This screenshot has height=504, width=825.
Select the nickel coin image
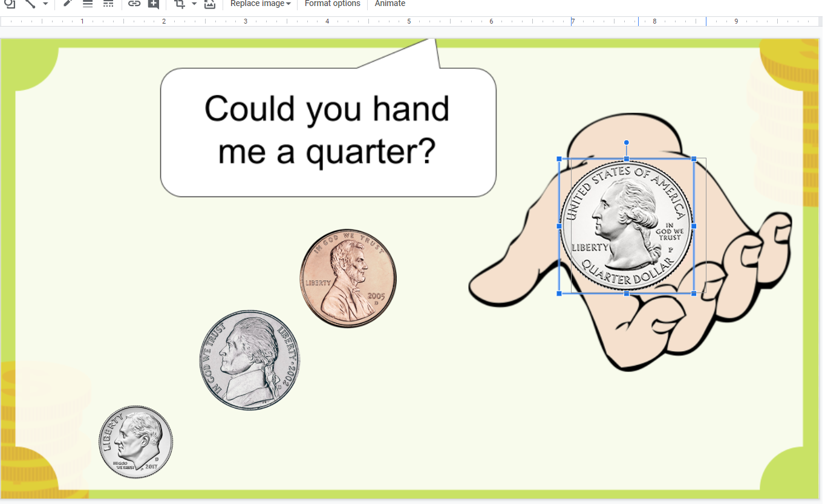point(250,361)
